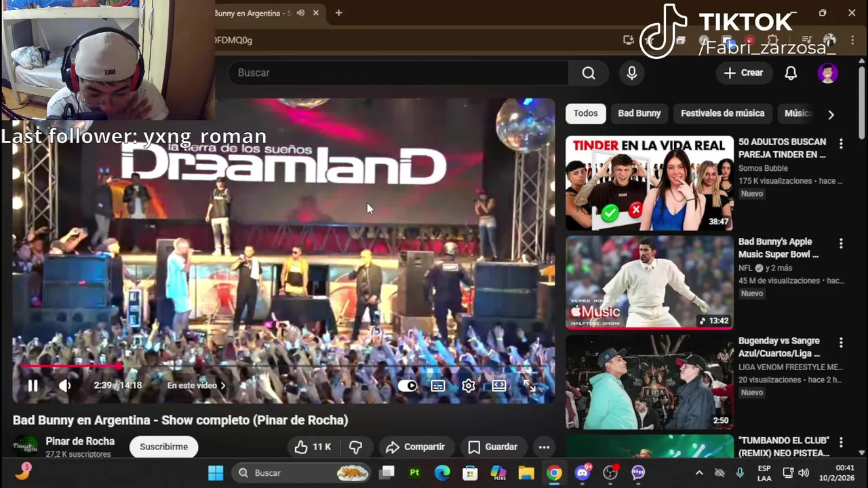Screen dimensions: 868x488
Task: Open Task View on taskbar
Action: (387, 472)
